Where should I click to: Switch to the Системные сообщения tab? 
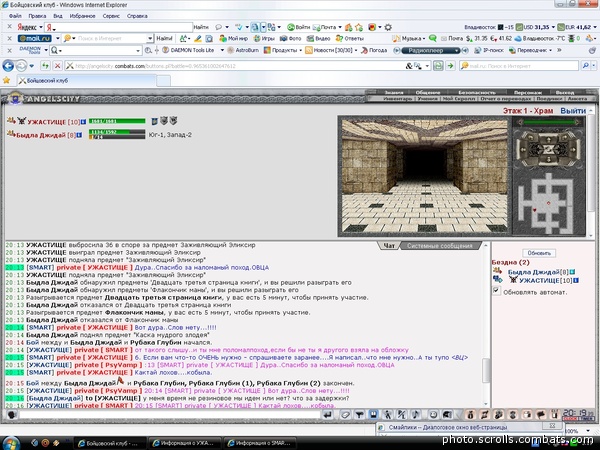[439, 246]
